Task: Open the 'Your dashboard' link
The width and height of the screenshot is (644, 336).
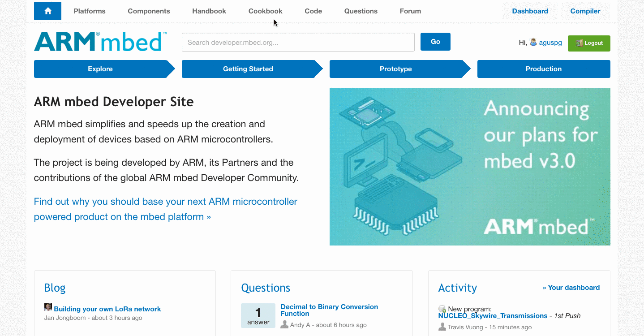Action: coord(571,288)
